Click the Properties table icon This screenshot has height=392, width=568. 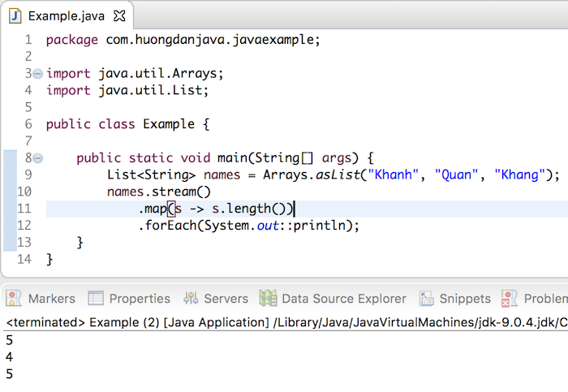(96, 298)
